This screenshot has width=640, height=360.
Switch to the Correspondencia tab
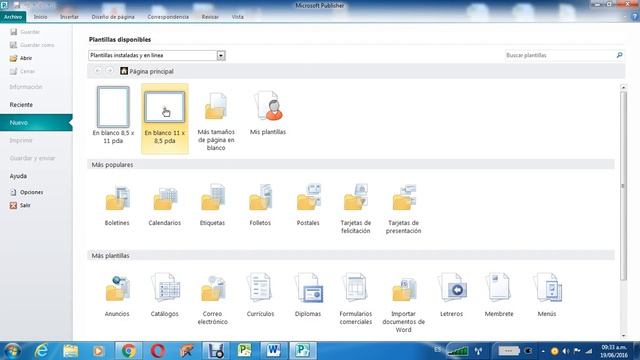168,17
